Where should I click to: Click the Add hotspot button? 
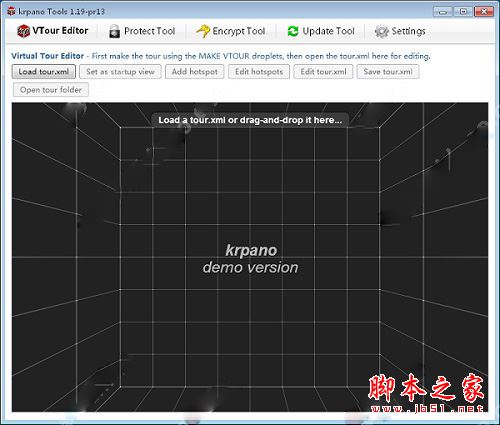tap(195, 72)
